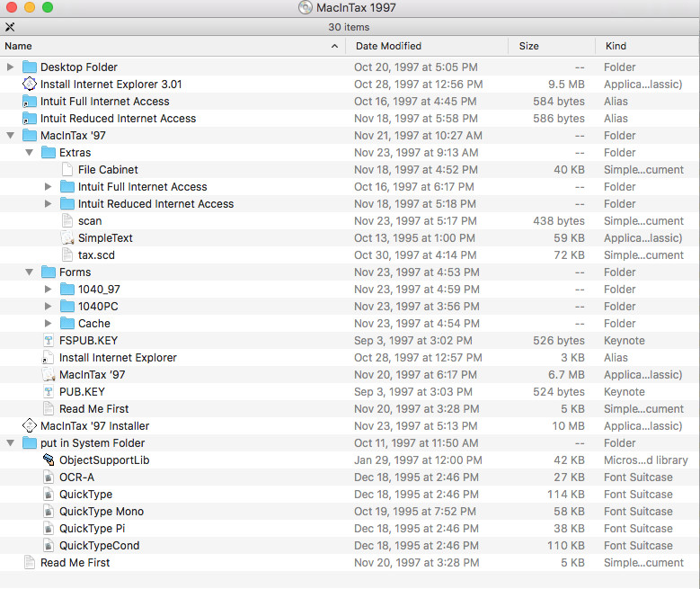The height and width of the screenshot is (589, 700).
Task: Select the PUB.KEY Keynote file icon
Action: 49,392
